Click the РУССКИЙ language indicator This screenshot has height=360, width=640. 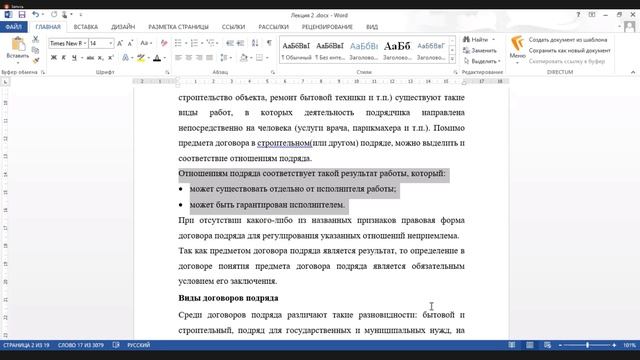[138, 345]
